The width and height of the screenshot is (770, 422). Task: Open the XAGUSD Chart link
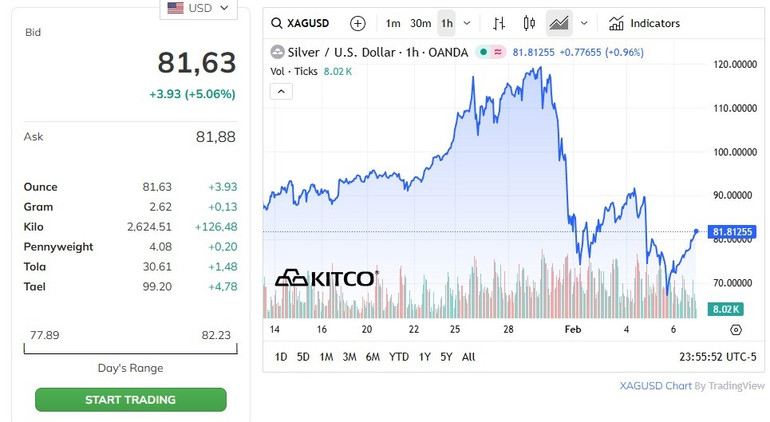pyautogui.click(x=655, y=386)
